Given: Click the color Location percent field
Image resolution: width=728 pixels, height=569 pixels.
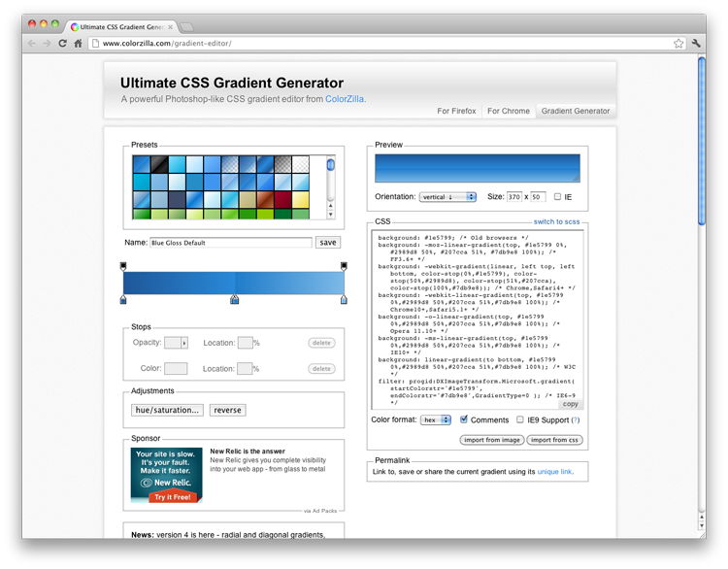Looking at the screenshot, I should point(245,369).
